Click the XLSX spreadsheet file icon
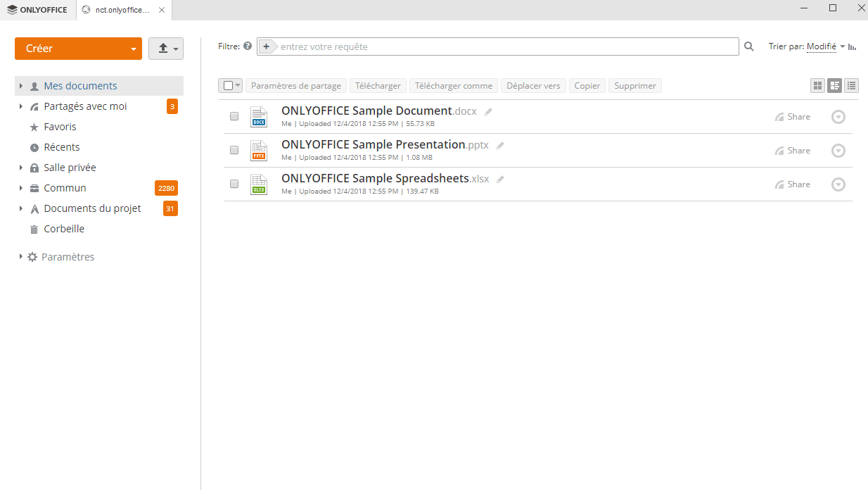 pyautogui.click(x=259, y=184)
